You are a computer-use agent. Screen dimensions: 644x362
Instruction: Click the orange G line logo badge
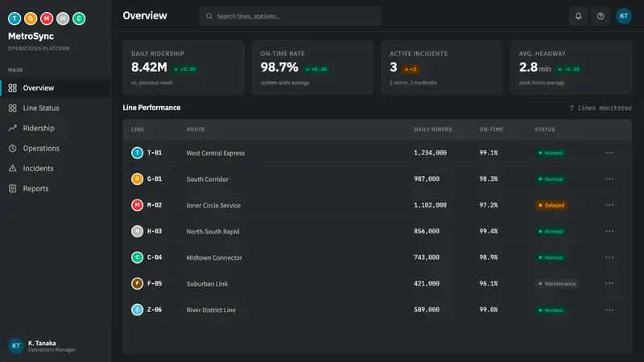[31, 19]
